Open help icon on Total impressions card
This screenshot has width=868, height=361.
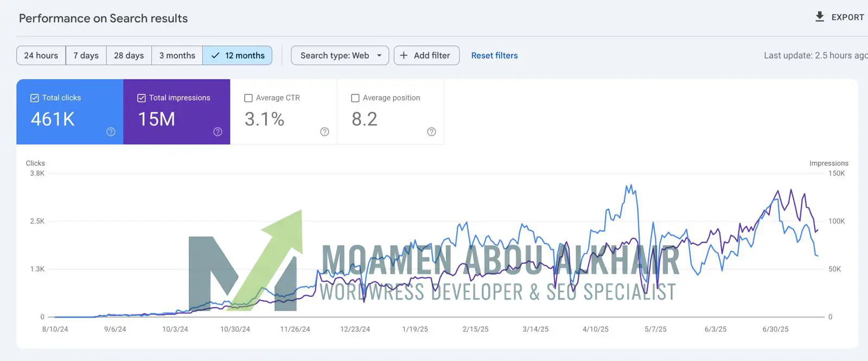(218, 132)
